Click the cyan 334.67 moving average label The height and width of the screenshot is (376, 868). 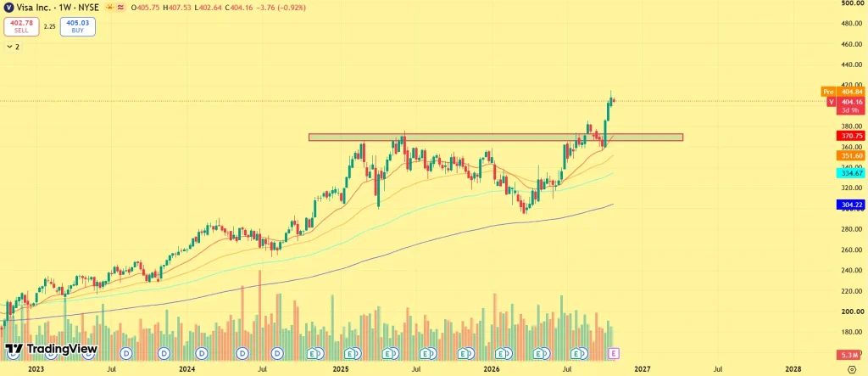[x=849, y=173]
